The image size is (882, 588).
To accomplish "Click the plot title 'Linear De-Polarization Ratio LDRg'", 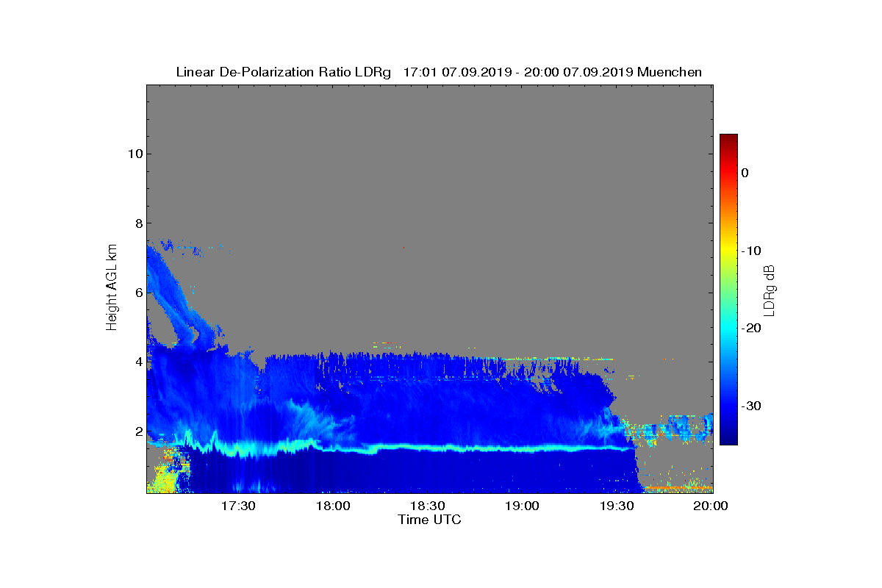I will 284,72.
